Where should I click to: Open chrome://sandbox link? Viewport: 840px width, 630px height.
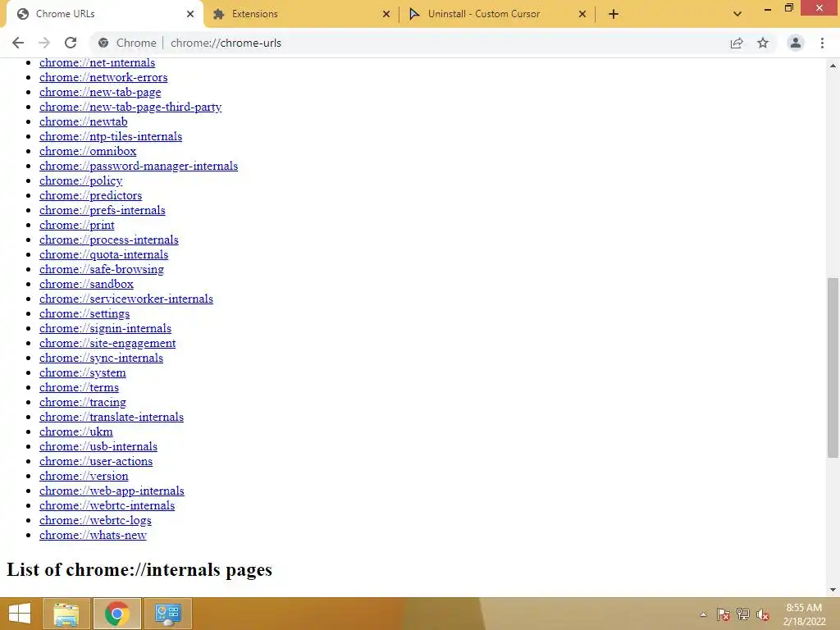(86, 284)
